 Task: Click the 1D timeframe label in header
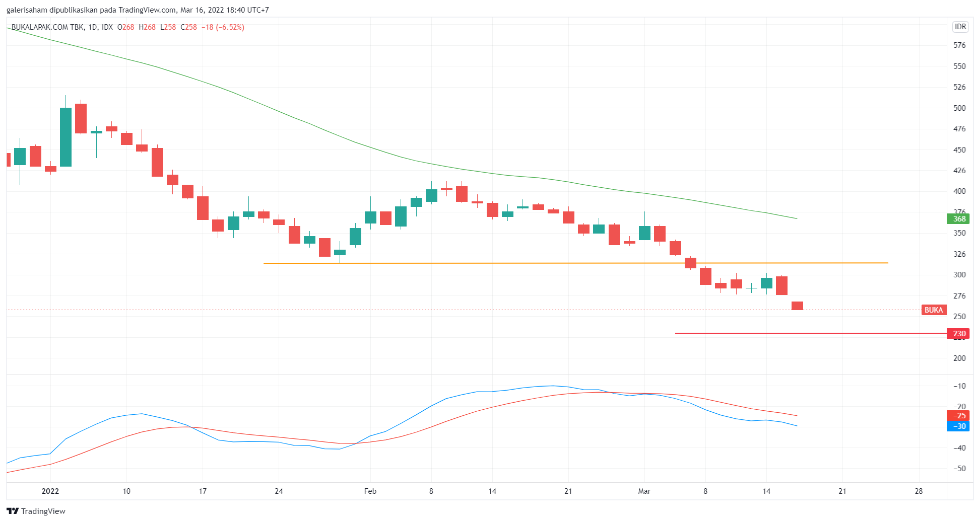[92, 27]
